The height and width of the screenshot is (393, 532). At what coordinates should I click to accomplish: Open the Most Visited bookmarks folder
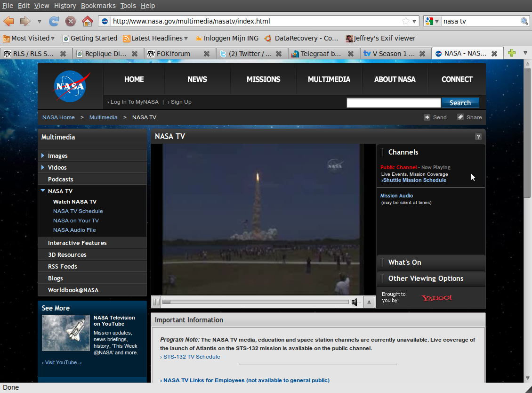point(29,38)
